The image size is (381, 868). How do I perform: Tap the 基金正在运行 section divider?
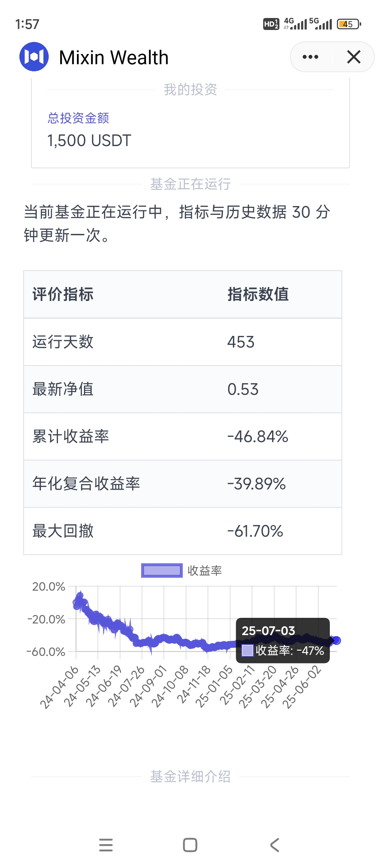[x=190, y=184]
